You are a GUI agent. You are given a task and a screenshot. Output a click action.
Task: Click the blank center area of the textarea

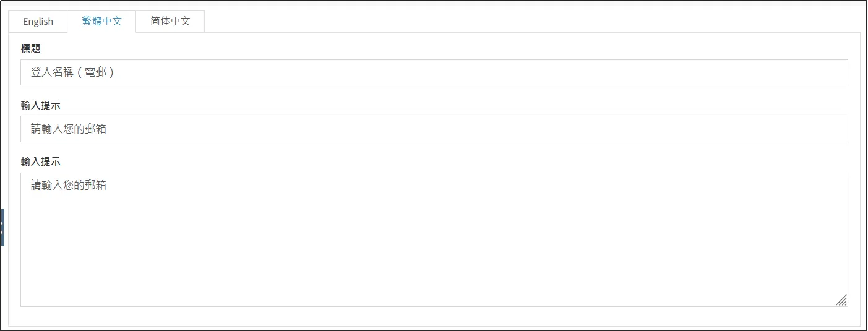coord(434,247)
